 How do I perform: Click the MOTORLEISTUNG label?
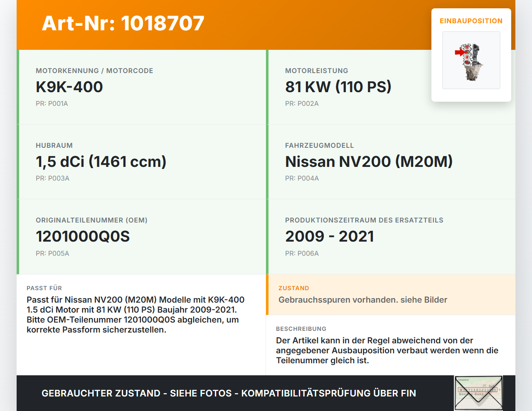(317, 71)
